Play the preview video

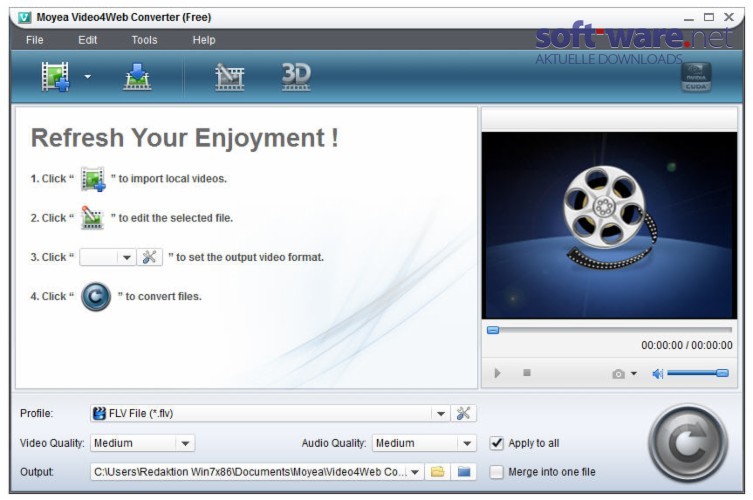coord(498,373)
